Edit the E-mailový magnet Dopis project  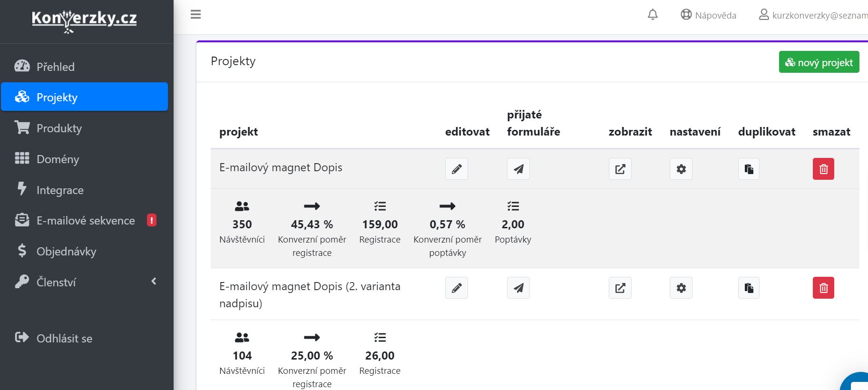457,169
